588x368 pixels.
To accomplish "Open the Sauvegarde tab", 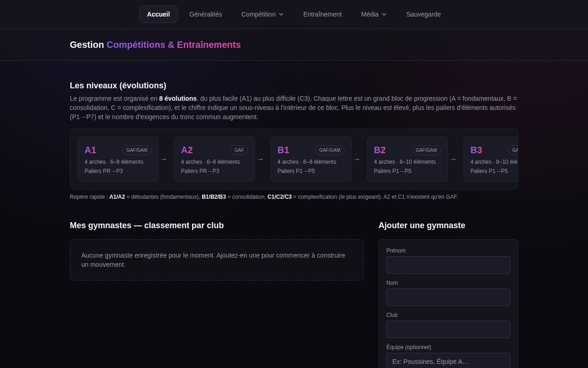I will pos(424,14).
